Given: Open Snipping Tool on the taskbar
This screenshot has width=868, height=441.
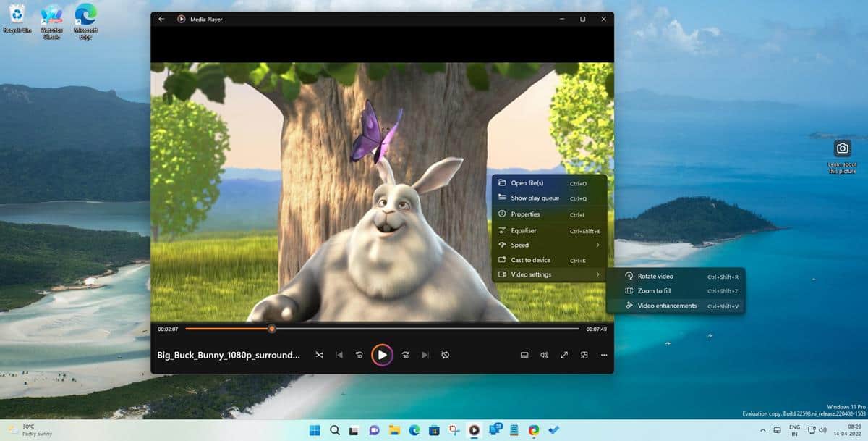Looking at the screenshot, I should (454, 430).
